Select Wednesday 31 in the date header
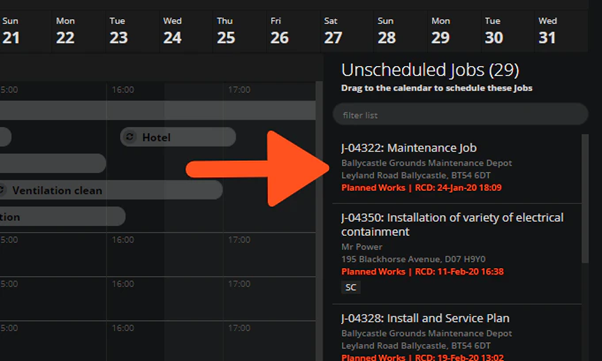602x361 pixels. tap(561, 31)
